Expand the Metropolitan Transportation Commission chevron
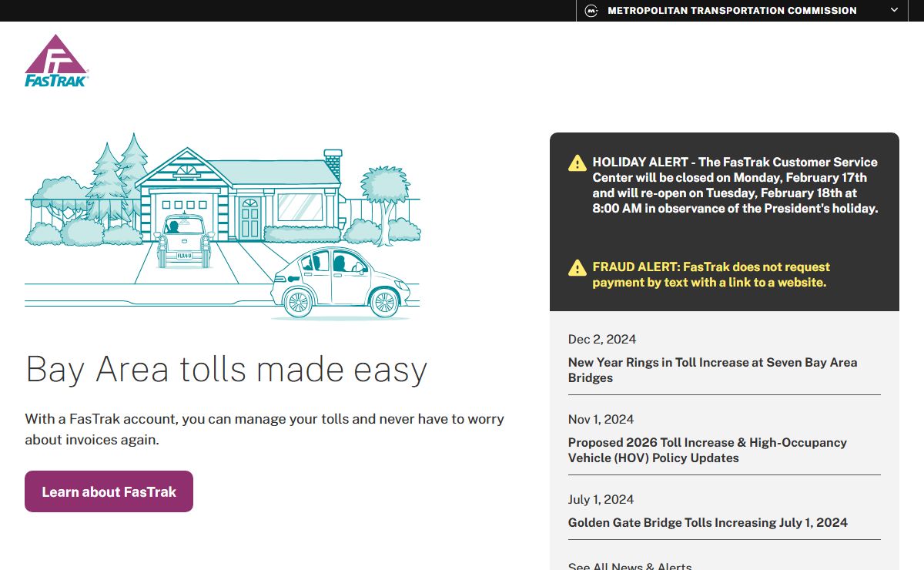 coord(894,10)
